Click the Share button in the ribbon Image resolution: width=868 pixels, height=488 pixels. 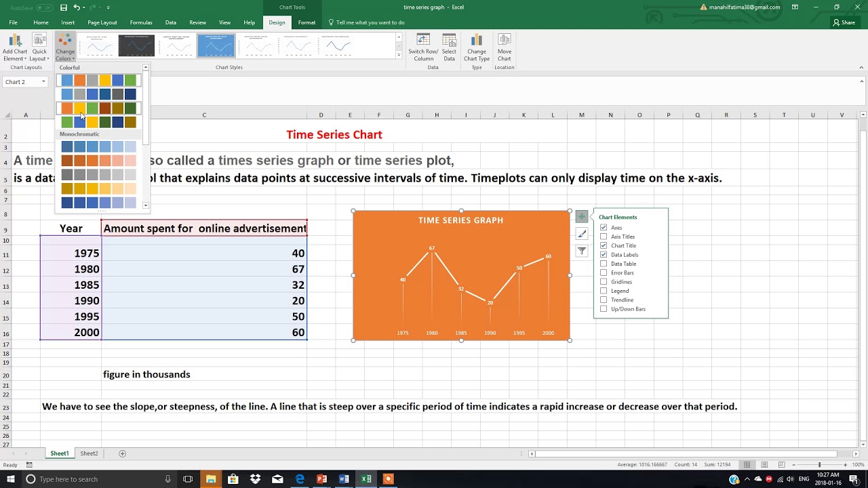[x=844, y=22]
